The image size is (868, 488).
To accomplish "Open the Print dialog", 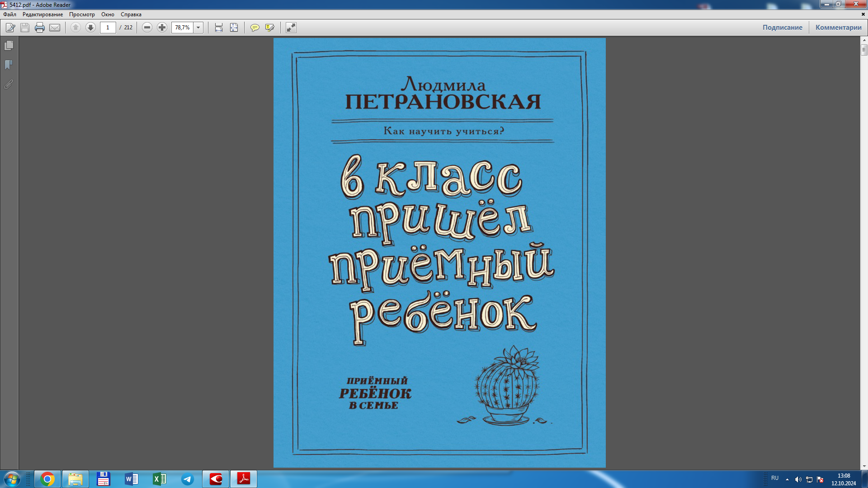I will pos(40,28).
